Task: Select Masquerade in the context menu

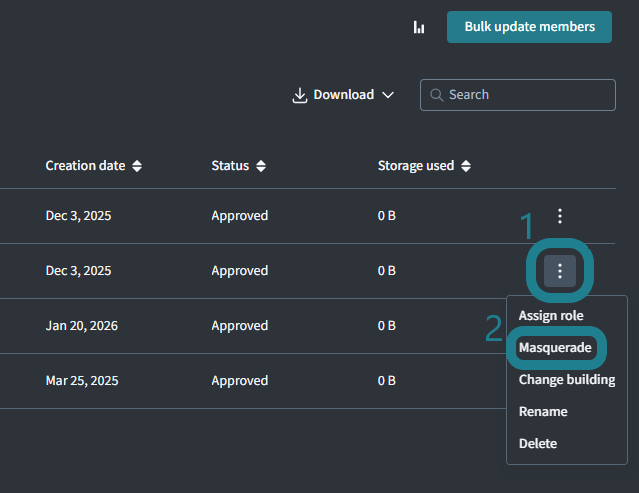Action: [x=555, y=348]
